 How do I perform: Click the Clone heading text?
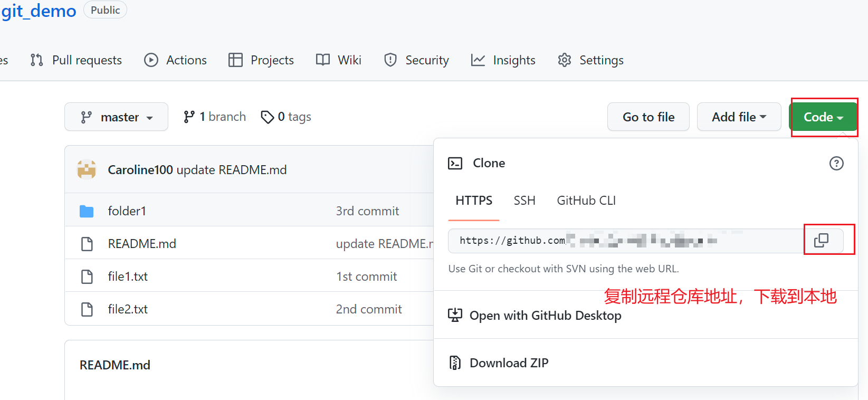(489, 163)
